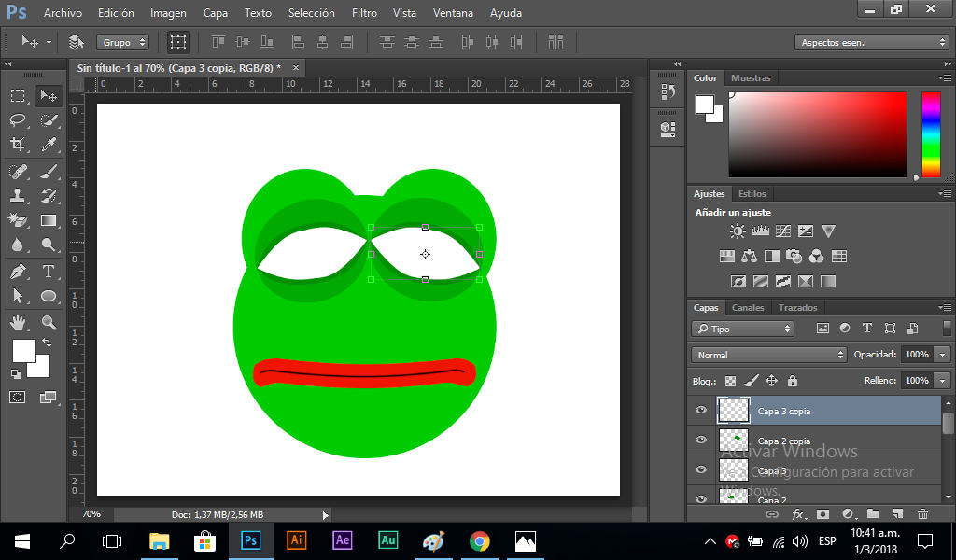This screenshot has width=956, height=560.
Task: Open the Opacidad slider dropdown arrow
Action: (x=943, y=355)
